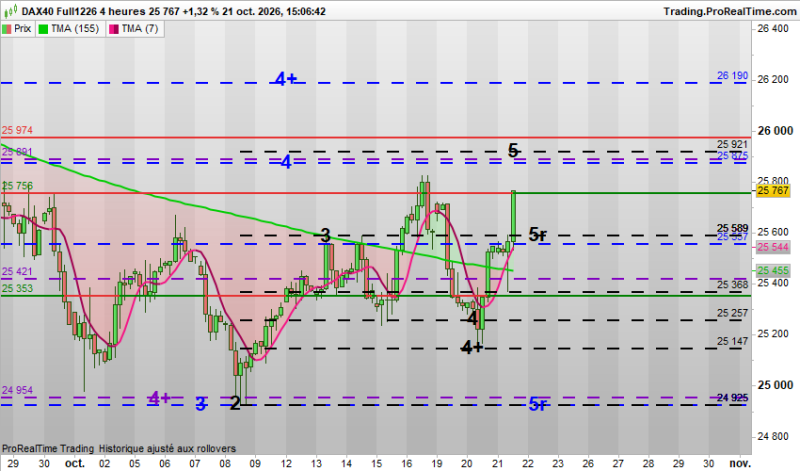The height and width of the screenshot is (471, 800).
Task: Select the 25 368 level label
Action: coord(732,285)
